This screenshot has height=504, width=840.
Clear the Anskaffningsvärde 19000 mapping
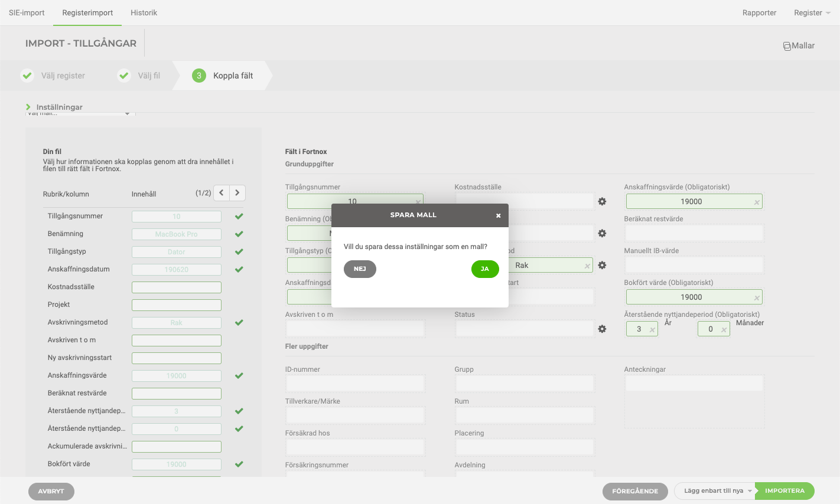(x=757, y=202)
